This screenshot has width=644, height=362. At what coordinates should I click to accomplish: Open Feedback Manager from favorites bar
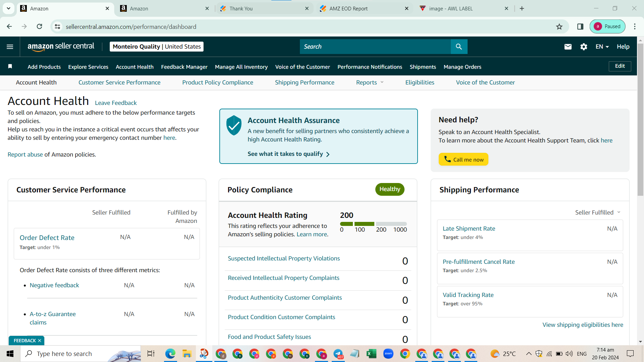184,67
